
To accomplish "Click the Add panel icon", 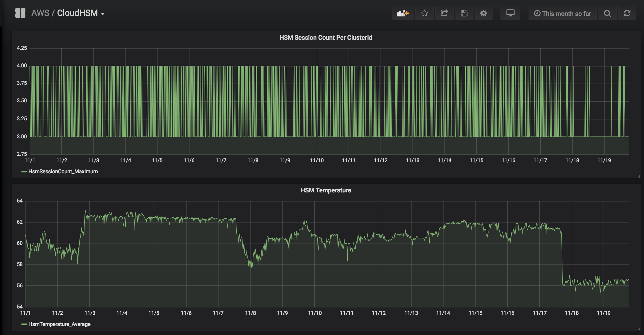I will (403, 13).
